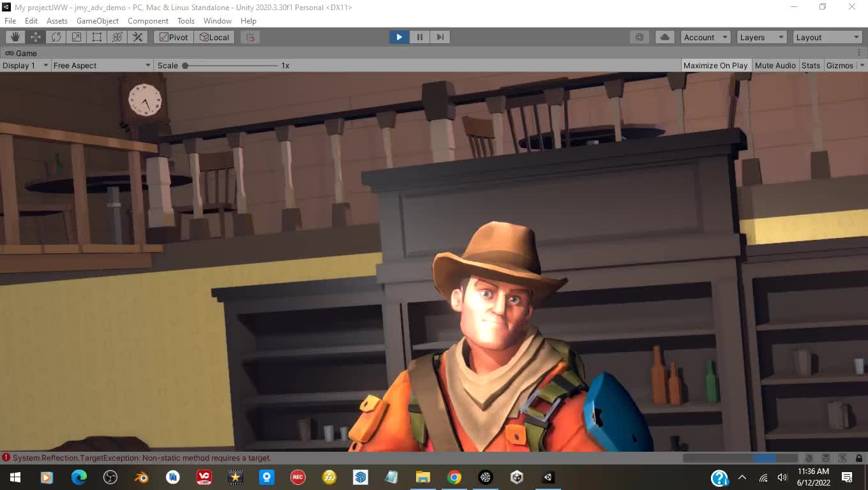Open the taskbar notification center

click(848, 477)
